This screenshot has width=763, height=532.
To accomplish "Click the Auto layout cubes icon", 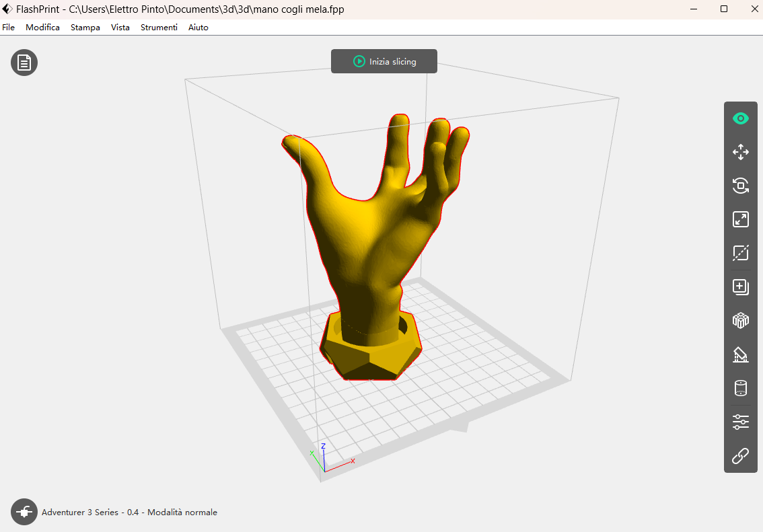I will [740, 321].
